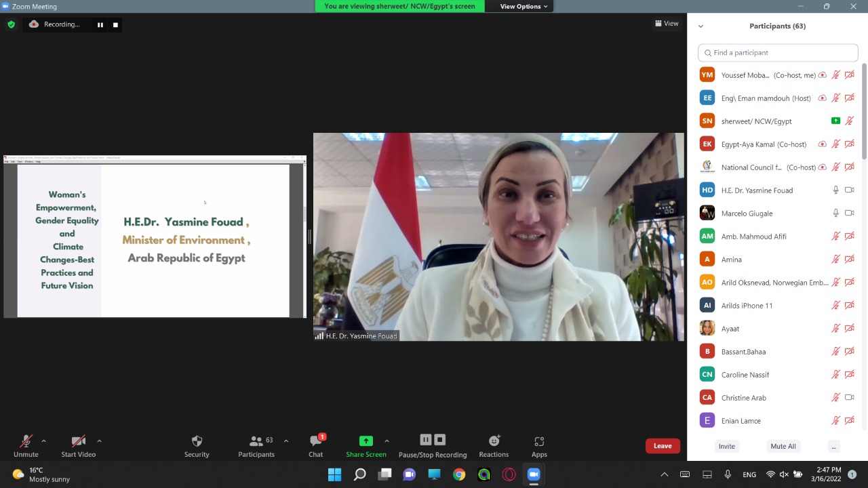Open the Apps panel
Screen dimensions: 868x488
539,445
